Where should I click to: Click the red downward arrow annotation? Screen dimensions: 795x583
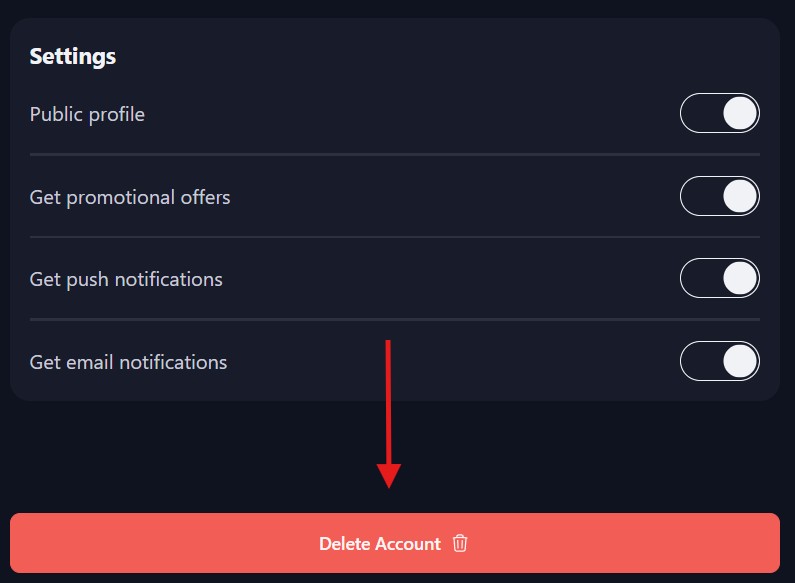[388, 412]
